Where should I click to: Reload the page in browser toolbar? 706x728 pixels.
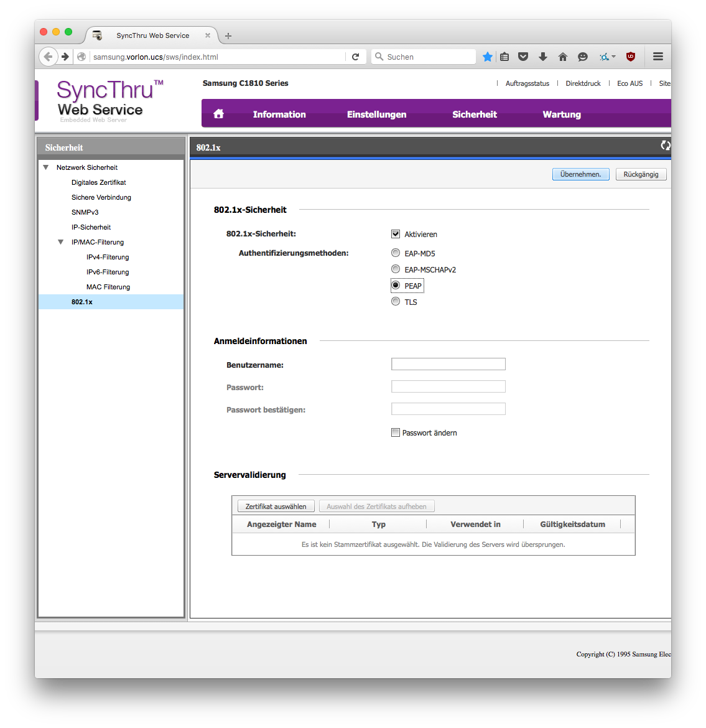click(x=355, y=57)
